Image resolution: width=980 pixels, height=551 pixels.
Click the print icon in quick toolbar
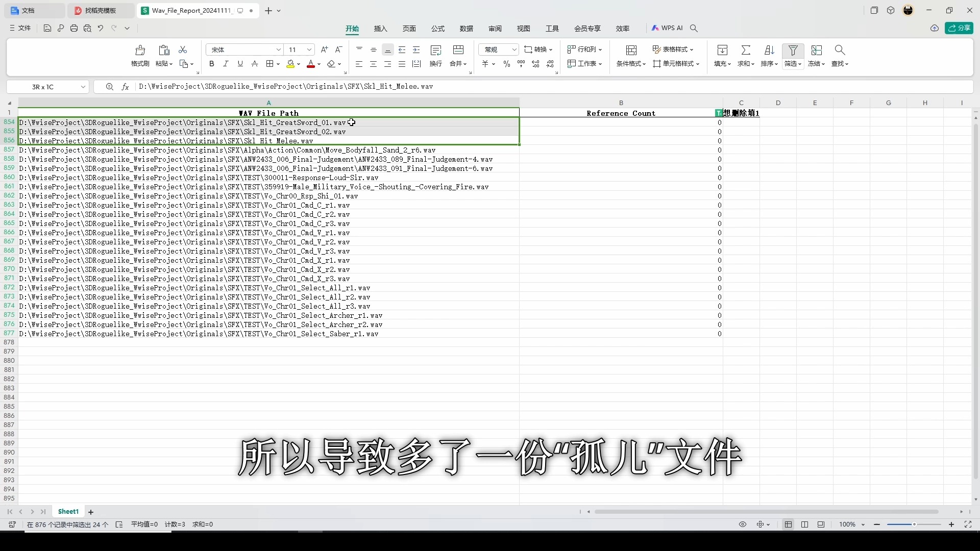pos(74,28)
